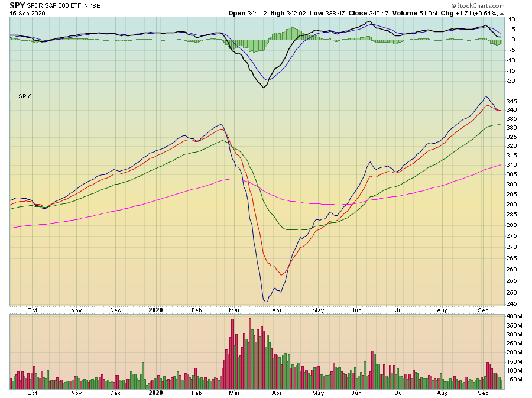
Task: Click the 0 label on the indicator axis
Action: click(513, 40)
